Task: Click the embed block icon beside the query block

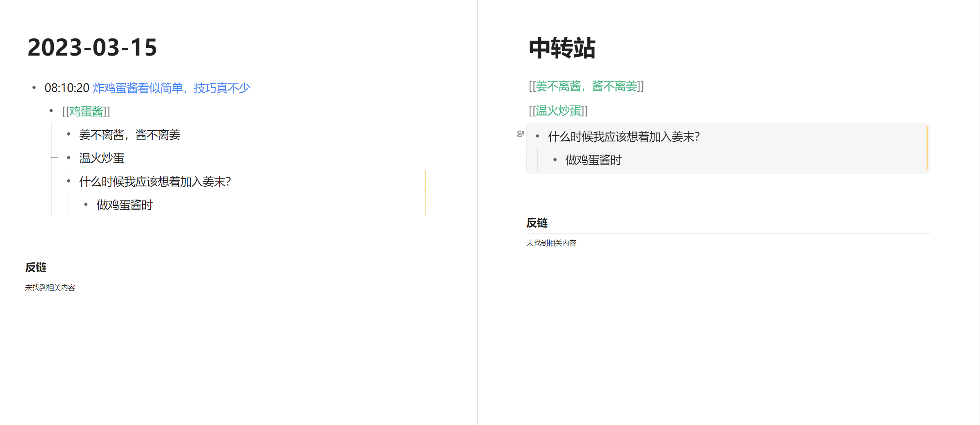Action: point(521,134)
